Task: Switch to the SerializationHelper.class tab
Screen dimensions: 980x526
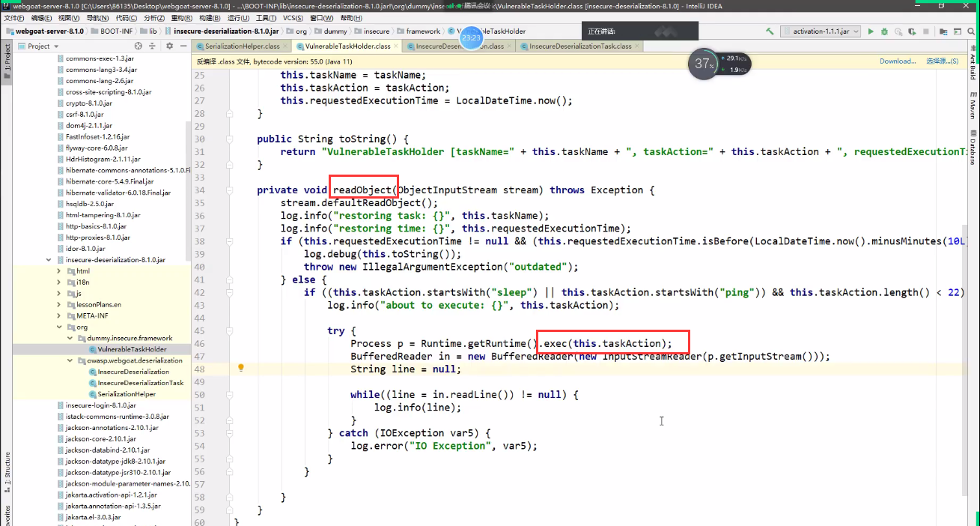Action: 241,46
